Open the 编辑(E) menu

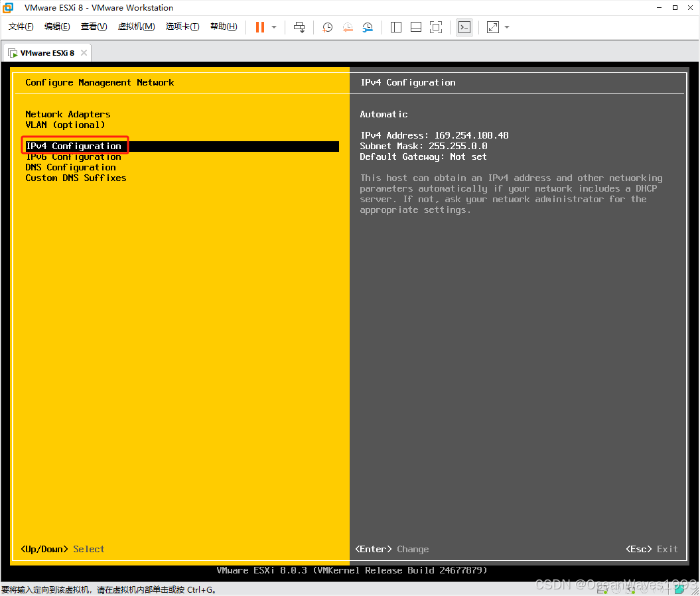[x=57, y=27]
